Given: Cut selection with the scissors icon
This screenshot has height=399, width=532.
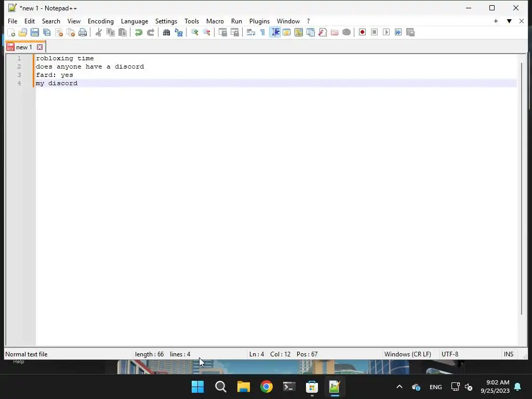Looking at the screenshot, I should pyautogui.click(x=98, y=32).
